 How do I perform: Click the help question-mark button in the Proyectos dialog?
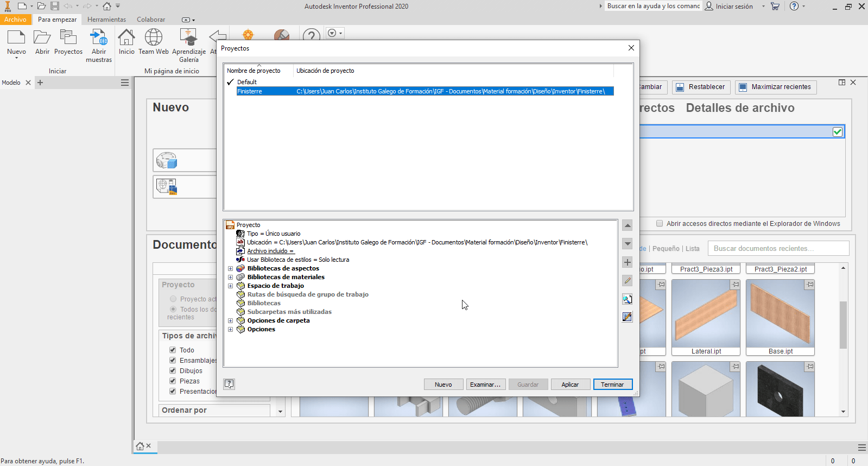(x=229, y=384)
